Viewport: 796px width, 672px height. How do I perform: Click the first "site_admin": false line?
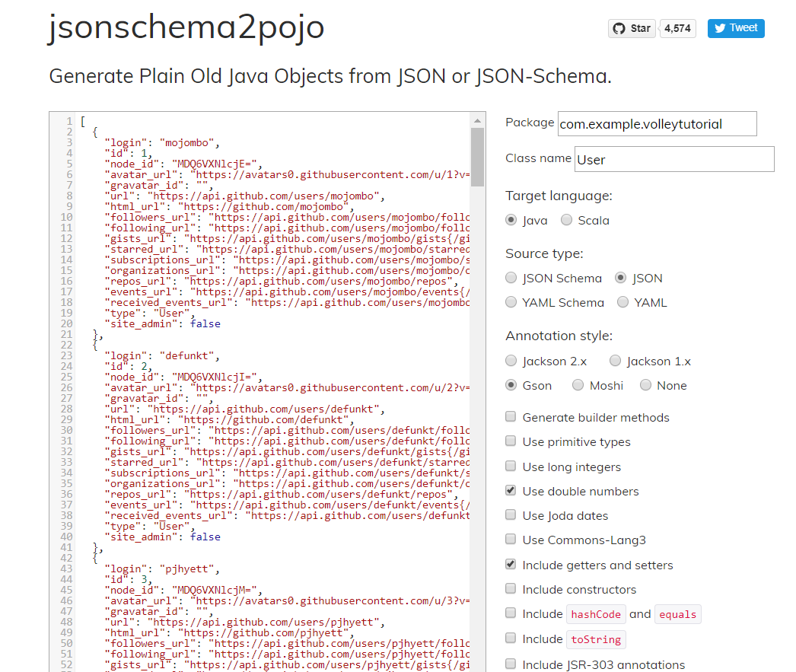[x=162, y=323]
